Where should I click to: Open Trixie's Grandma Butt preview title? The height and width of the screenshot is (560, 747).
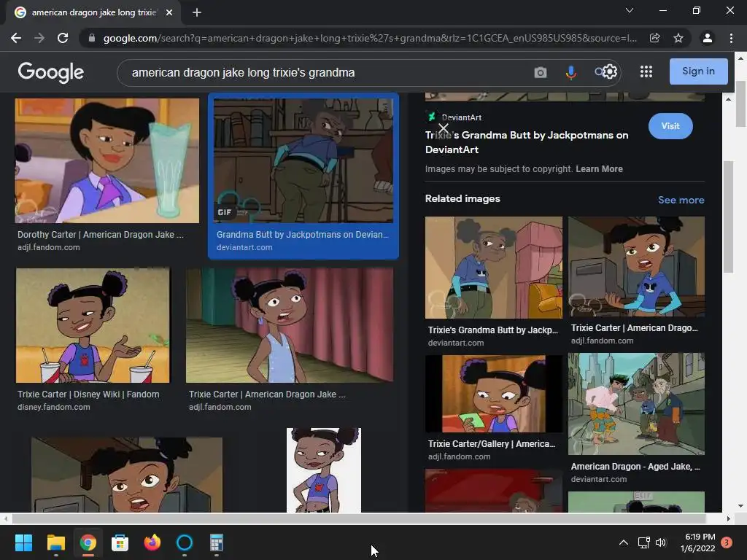pos(527,142)
